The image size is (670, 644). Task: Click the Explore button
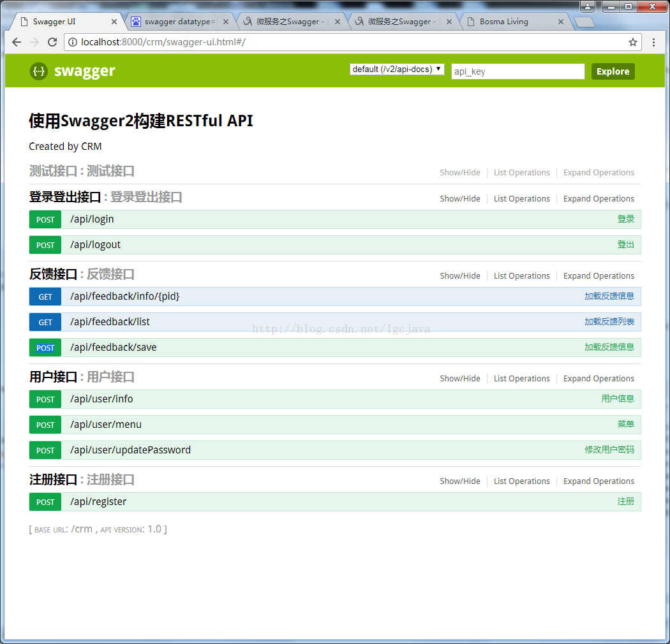pos(613,71)
